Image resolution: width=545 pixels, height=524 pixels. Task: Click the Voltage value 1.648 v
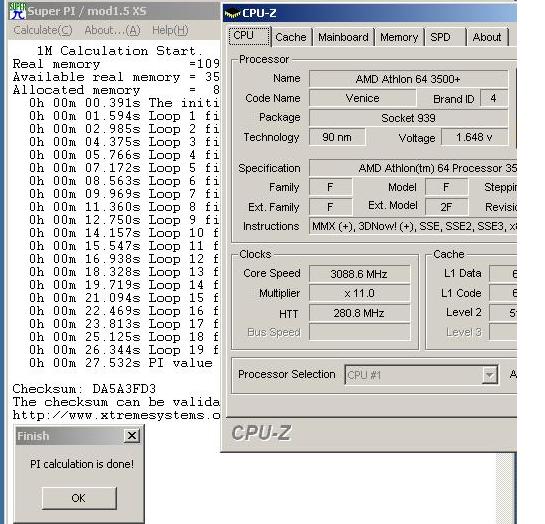click(474, 137)
